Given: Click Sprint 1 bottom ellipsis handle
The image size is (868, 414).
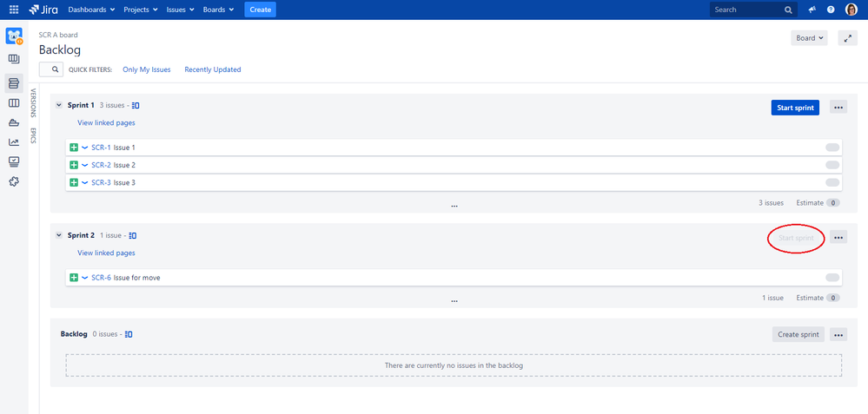Looking at the screenshot, I should [x=454, y=206].
